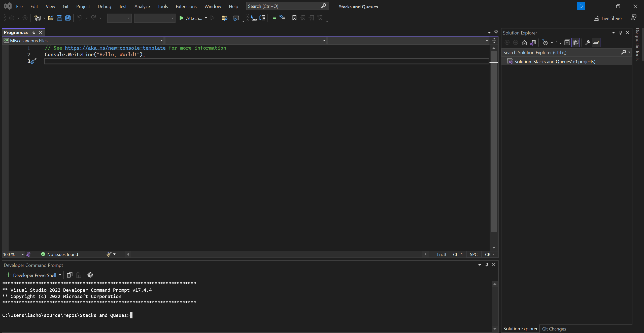
Task: Toggle Show All Files in Solution Explorer
Action: (x=576, y=43)
